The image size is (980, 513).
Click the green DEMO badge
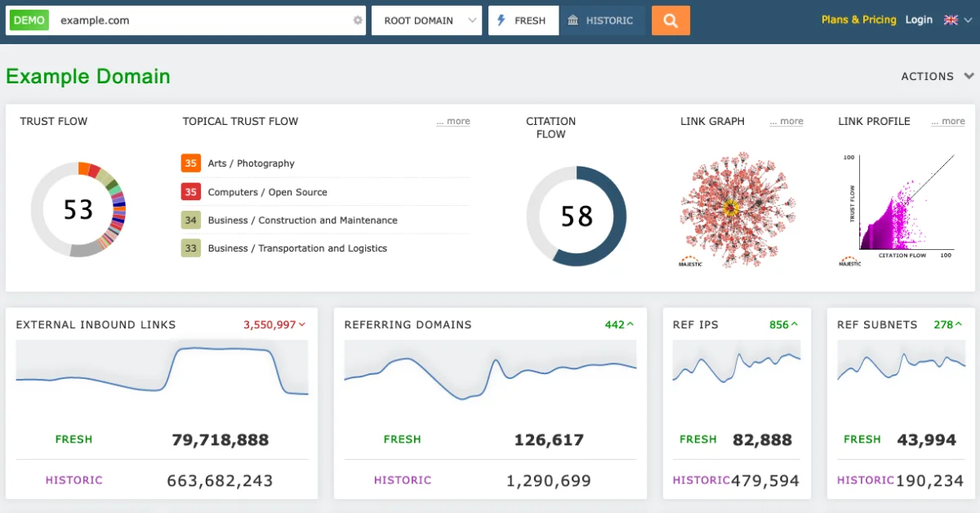tap(28, 20)
